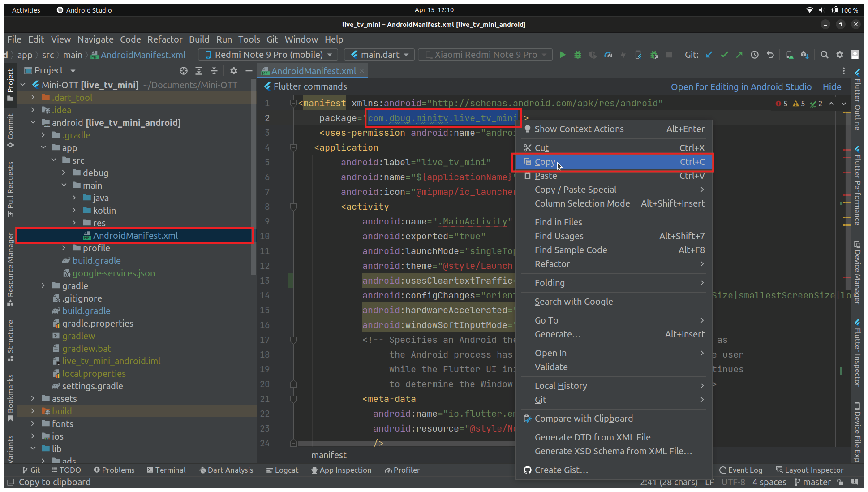Click the Hide link in Flutter banner
This screenshot has width=868, height=492.
832,87
